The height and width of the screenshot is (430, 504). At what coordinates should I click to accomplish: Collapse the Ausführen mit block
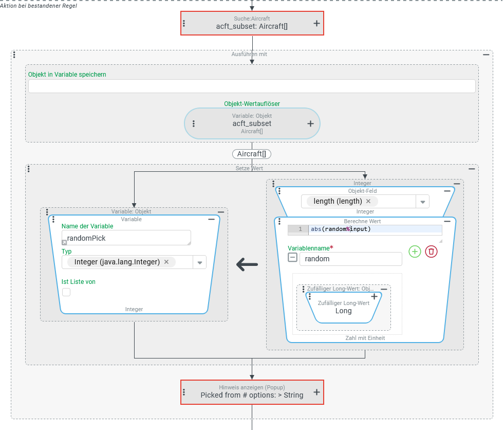click(x=486, y=55)
